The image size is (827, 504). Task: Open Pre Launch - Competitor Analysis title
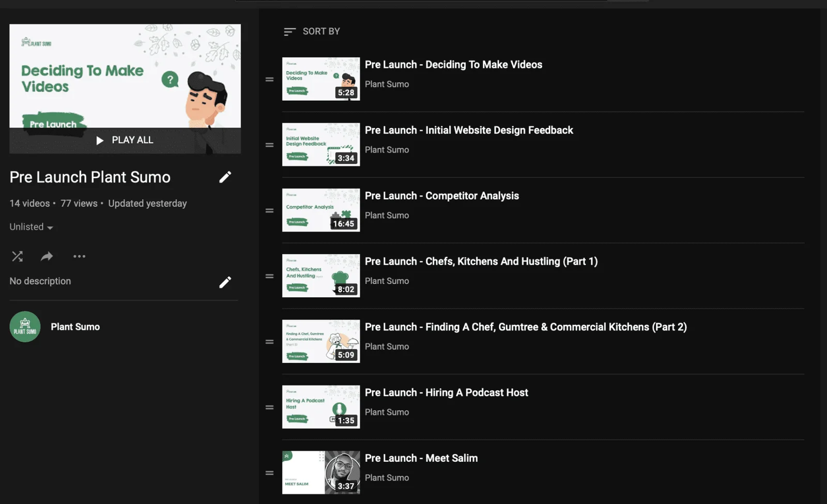click(442, 196)
